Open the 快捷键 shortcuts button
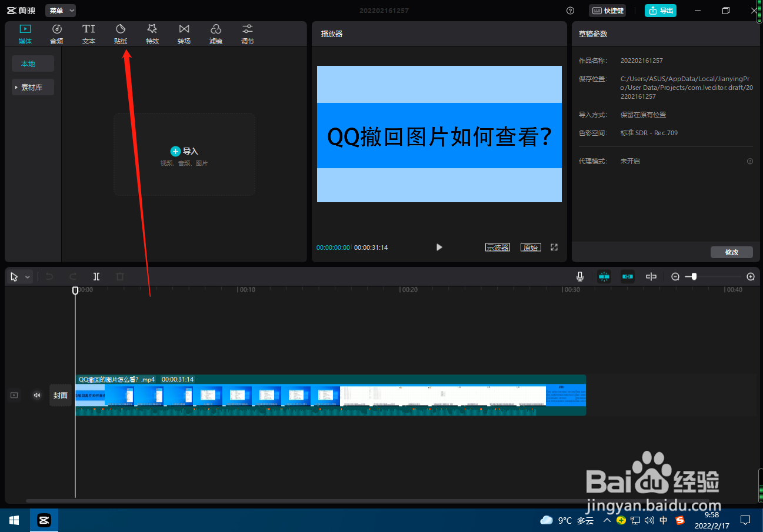Image resolution: width=763 pixels, height=532 pixels. tap(608, 11)
